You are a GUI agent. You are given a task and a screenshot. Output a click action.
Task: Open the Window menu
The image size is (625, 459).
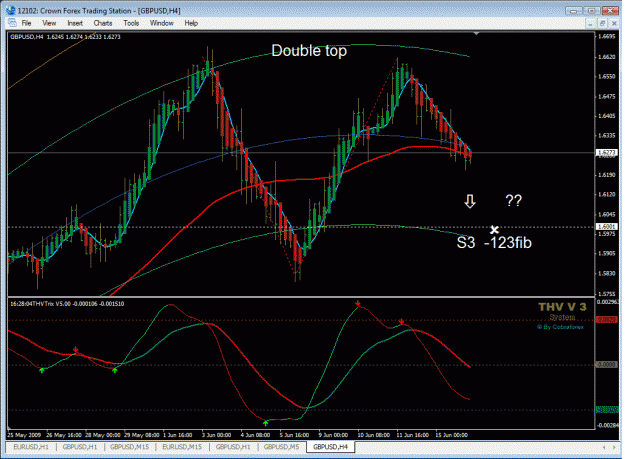tap(161, 23)
